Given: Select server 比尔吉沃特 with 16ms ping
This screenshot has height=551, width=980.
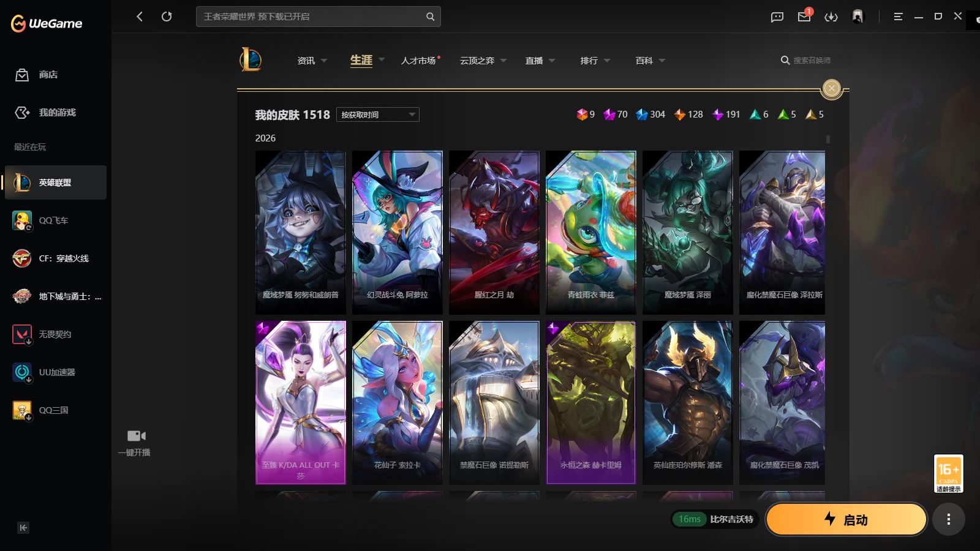Looking at the screenshot, I should (715, 519).
